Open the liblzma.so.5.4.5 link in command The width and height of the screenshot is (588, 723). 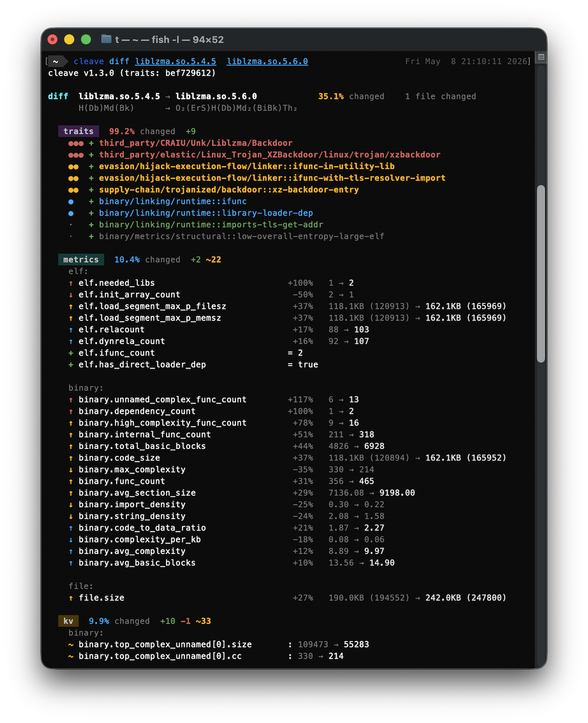tap(175, 61)
